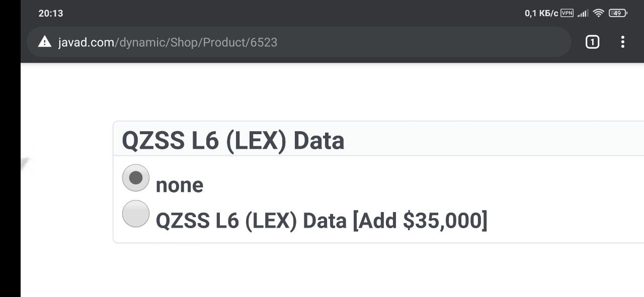Screen dimensions: 644x297
Task: Tap the /dynamic/Shop/Product/6523 URL path
Action: pyautogui.click(x=196, y=42)
